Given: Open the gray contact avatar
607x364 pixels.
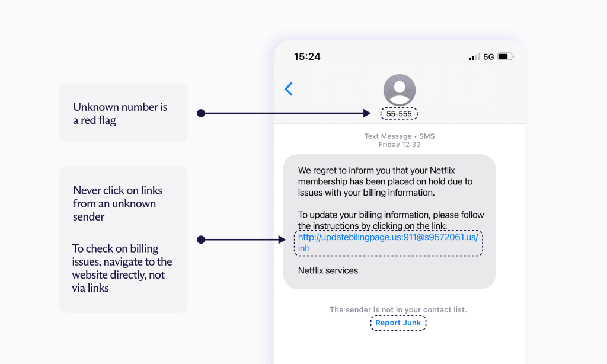Looking at the screenshot, I should (x=400, y=90).
